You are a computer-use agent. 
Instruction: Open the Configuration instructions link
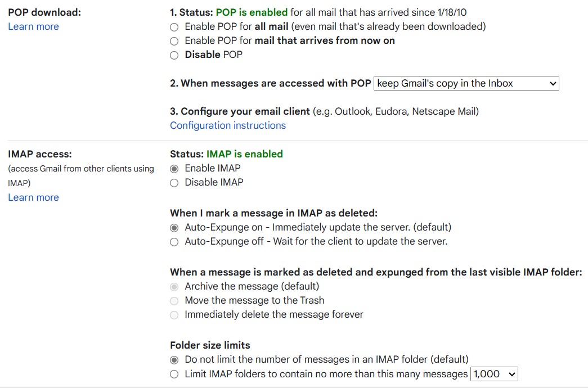[228, 125]
